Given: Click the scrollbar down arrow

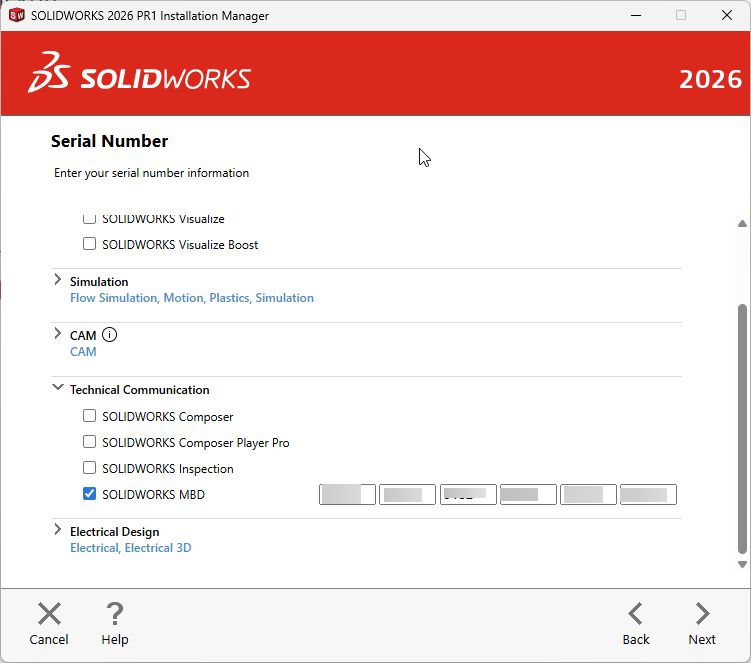Looking at the screenshot, I should pyautogui.click(x=742, y=564).
